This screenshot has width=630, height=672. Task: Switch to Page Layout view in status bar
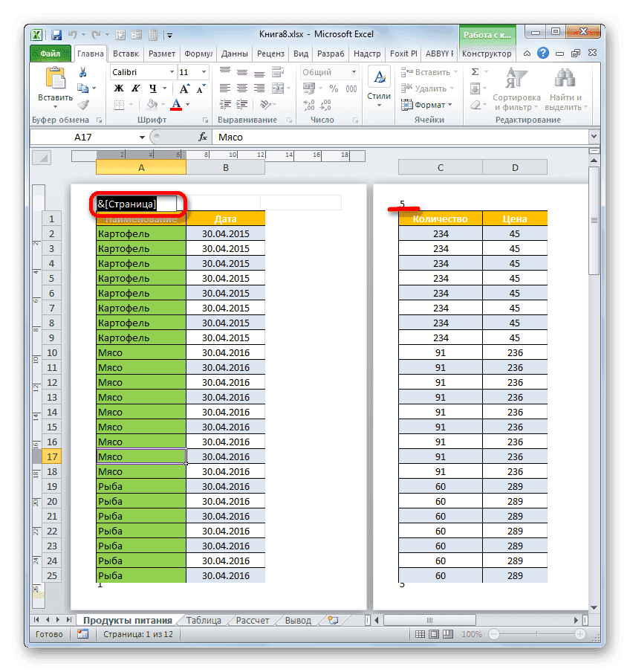coord(434,634)
